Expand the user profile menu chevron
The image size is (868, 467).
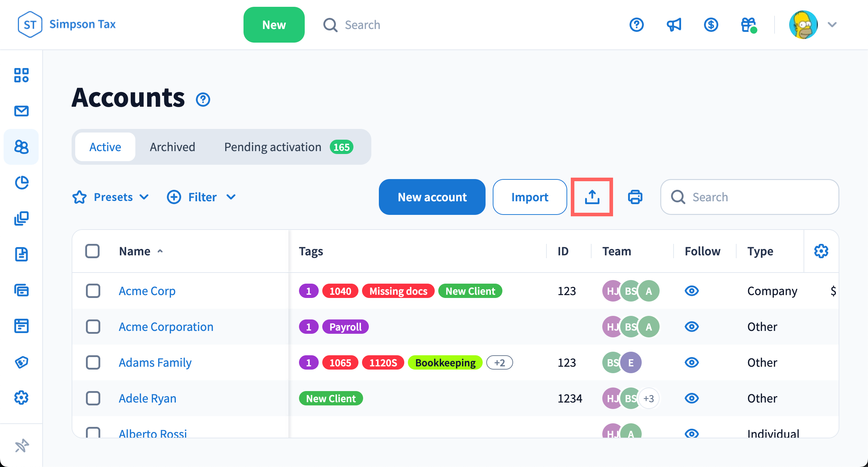pos(832,25)
